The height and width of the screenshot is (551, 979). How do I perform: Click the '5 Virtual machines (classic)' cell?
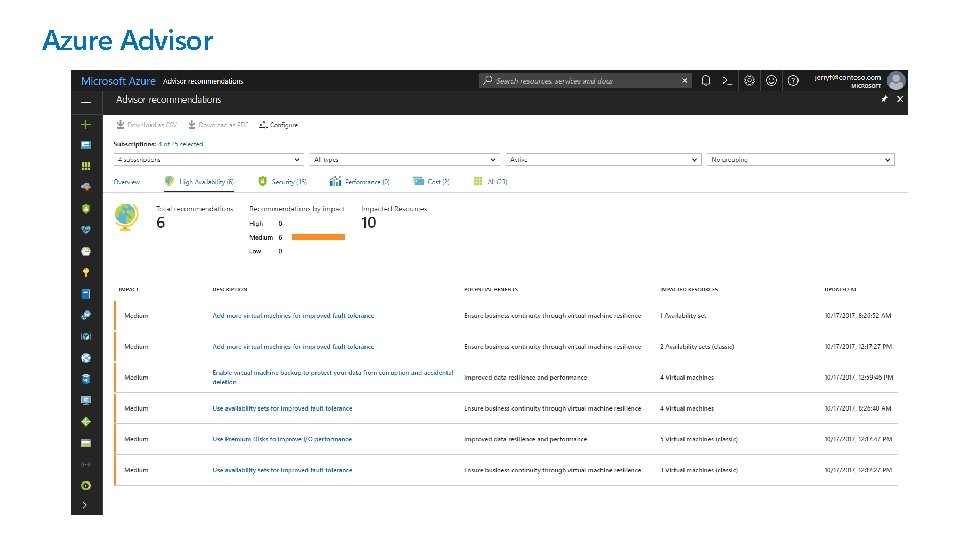pyautogui.click(x=699, y=439)
